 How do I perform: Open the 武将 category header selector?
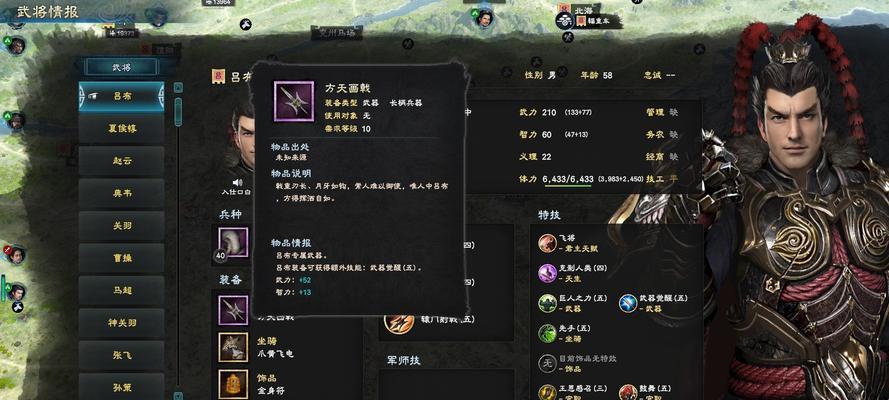click(x=121, y=67)
